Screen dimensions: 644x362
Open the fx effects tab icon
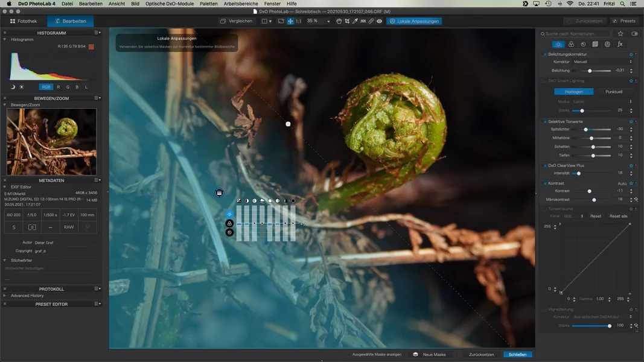coord(620,44)
